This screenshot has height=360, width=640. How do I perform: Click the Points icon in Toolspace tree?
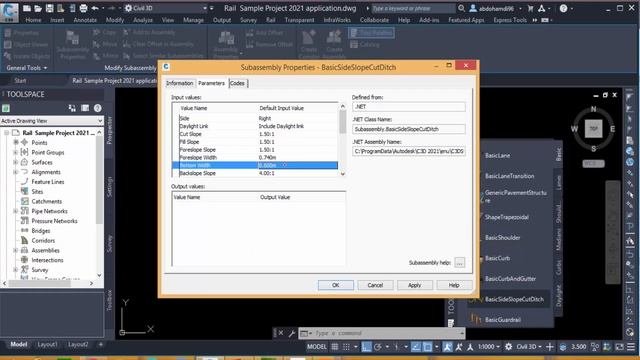[24, 142]
